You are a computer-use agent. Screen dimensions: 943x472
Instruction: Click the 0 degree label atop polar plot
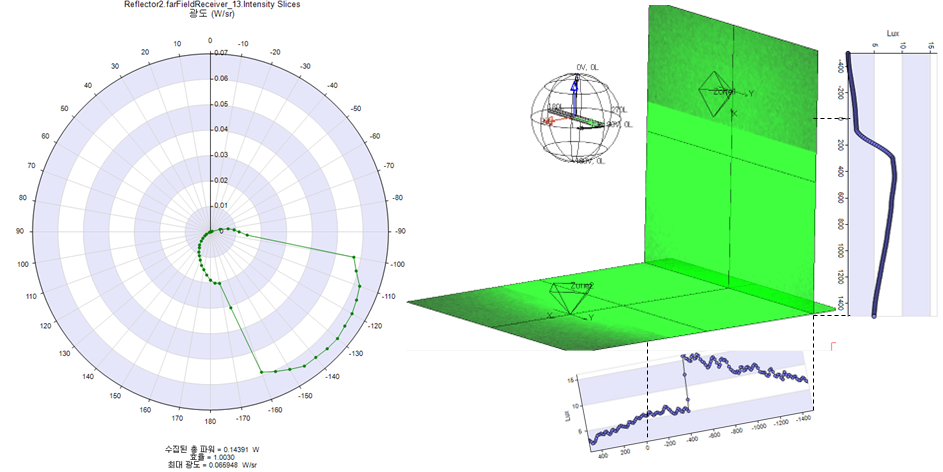(x=209, y=42)
